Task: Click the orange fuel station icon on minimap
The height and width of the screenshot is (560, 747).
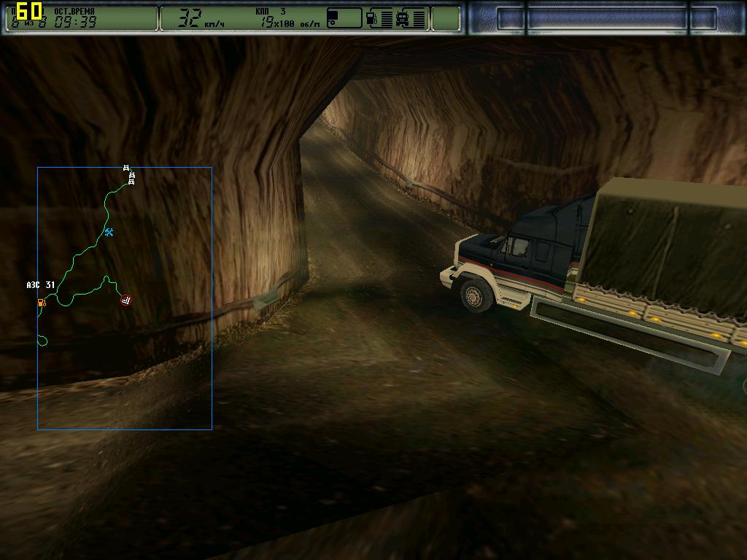Action: pyautogui.click(x=42, y=302)
